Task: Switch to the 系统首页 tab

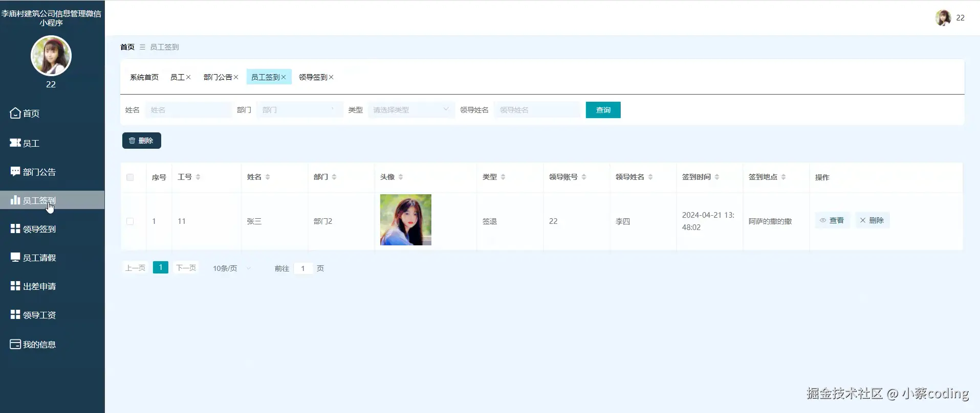Action: (x=144, y=77)
